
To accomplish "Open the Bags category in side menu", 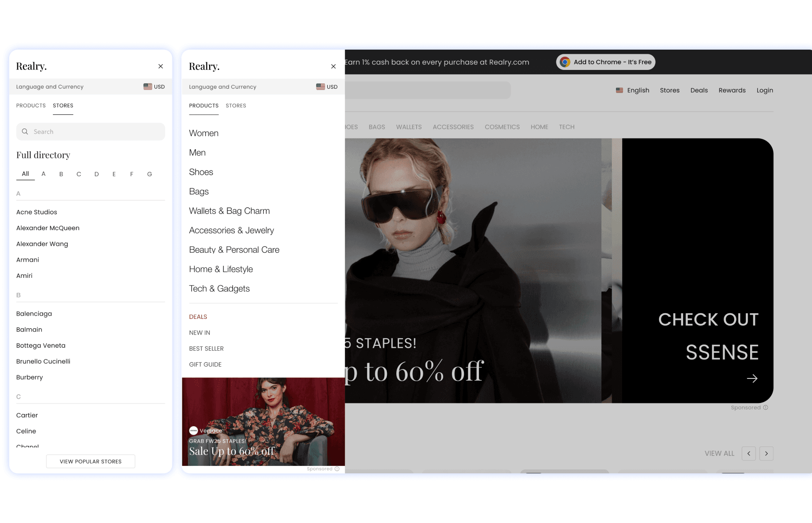I will [199, 192].
